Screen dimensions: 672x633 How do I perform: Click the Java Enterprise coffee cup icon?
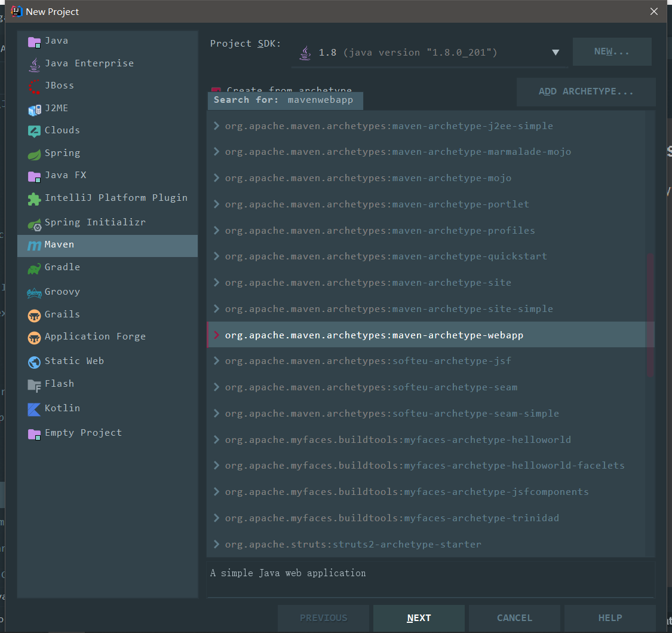click(34, 65)
